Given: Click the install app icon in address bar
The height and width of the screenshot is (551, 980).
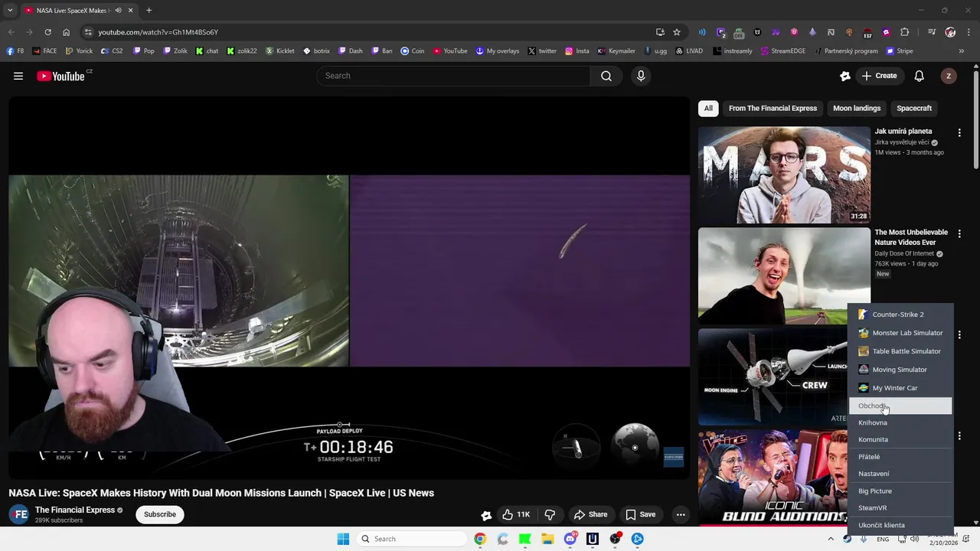Looking at the screenshot, I should coord(660,32).
